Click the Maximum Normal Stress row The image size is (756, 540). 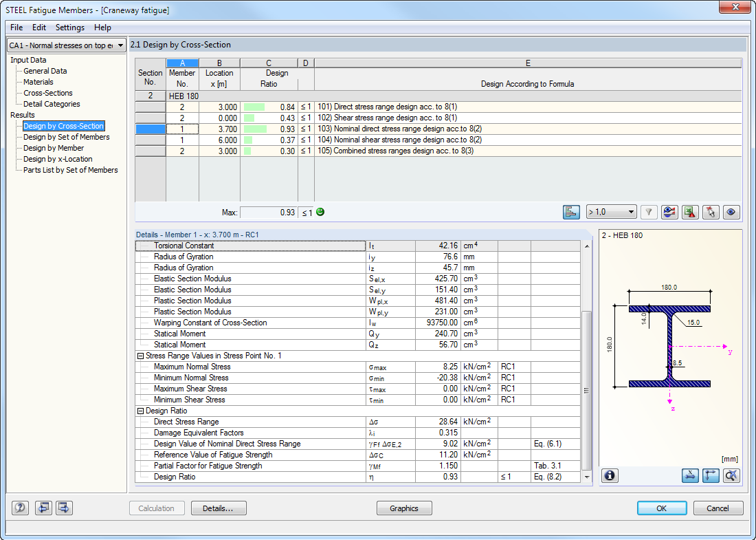[358, 367]
